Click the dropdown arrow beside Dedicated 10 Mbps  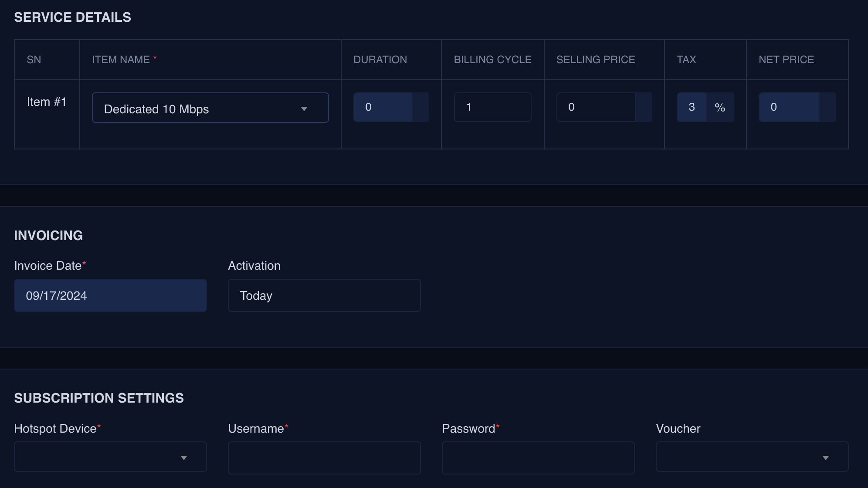(304, 108)
